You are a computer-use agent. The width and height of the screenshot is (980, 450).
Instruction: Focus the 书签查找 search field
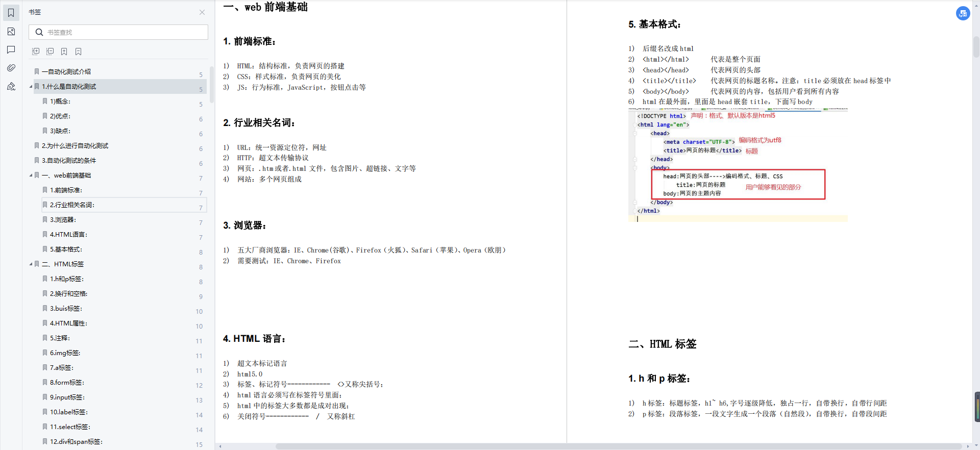[x=118, y=32]
